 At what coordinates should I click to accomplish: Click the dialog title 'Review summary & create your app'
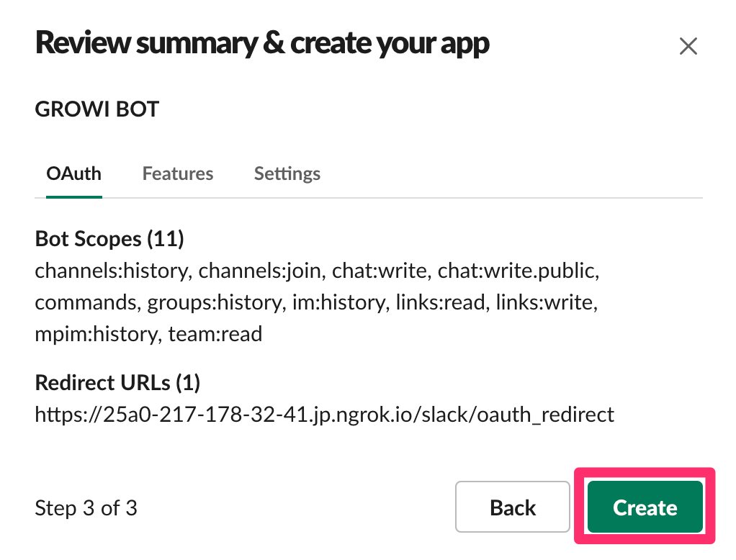pos(262,44)
